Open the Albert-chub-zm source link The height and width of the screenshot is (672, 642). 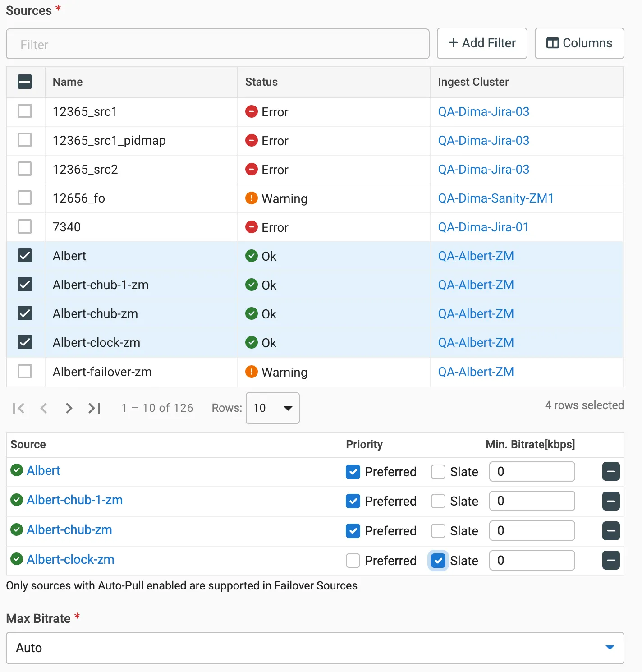69,530
